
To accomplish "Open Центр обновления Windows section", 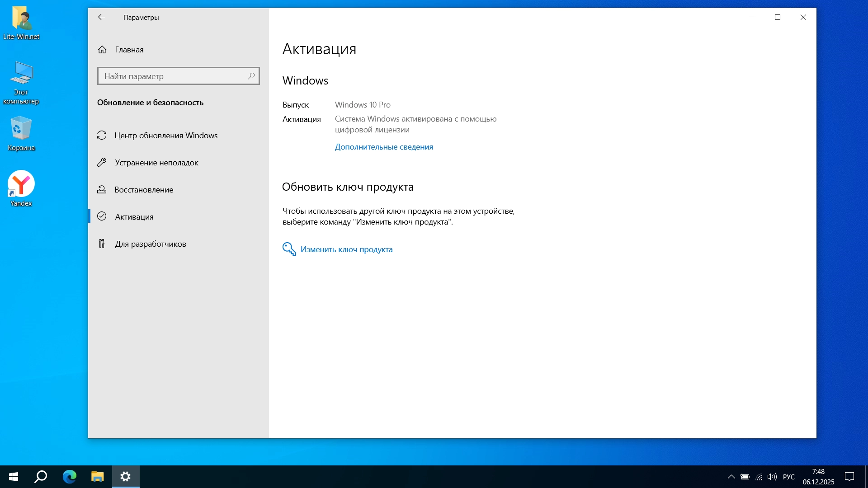I will [165, 136].
